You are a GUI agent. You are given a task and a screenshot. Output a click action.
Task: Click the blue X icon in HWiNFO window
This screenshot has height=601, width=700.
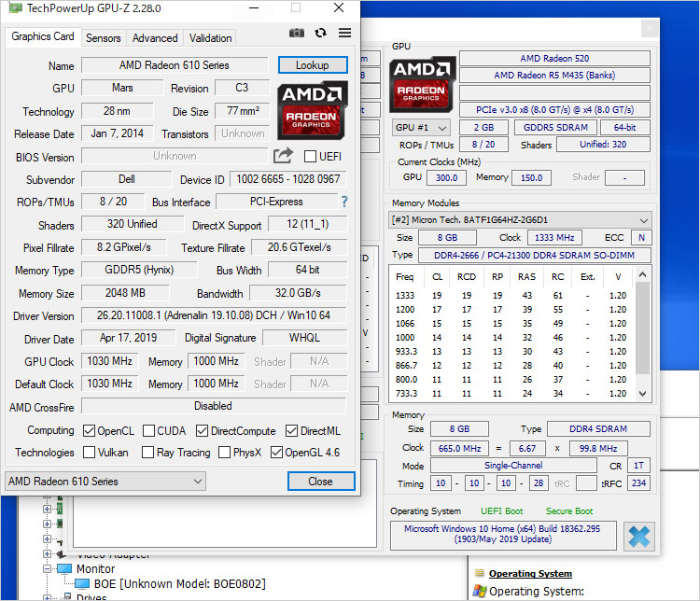coord(638,537)
